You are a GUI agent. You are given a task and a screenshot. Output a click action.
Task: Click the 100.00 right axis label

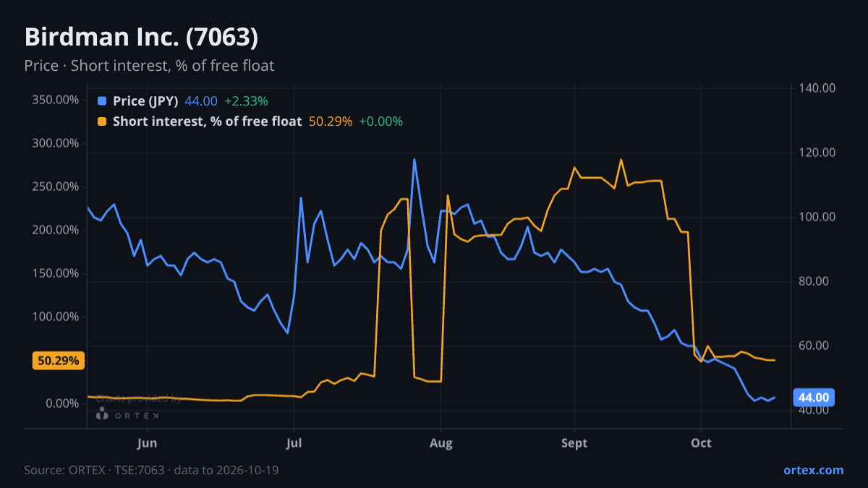click(817, 217)
